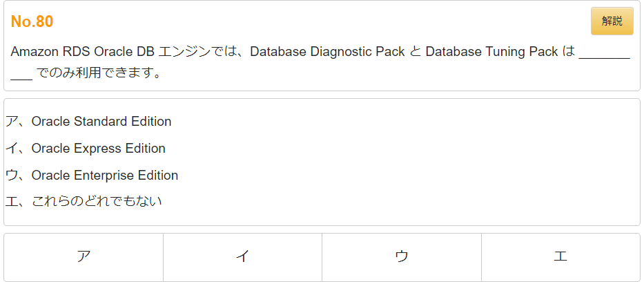Choose answer button イ in bottom row
The image size is (644, 282).
point(242,257)
